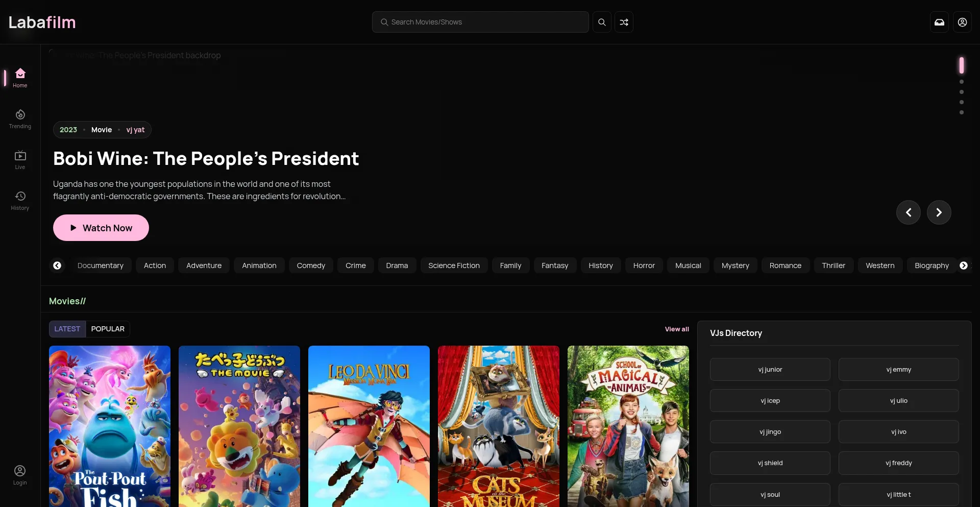Choose the Fantasy genre
This screenshot has width=980, height=507.
click(x=555, y=265)
